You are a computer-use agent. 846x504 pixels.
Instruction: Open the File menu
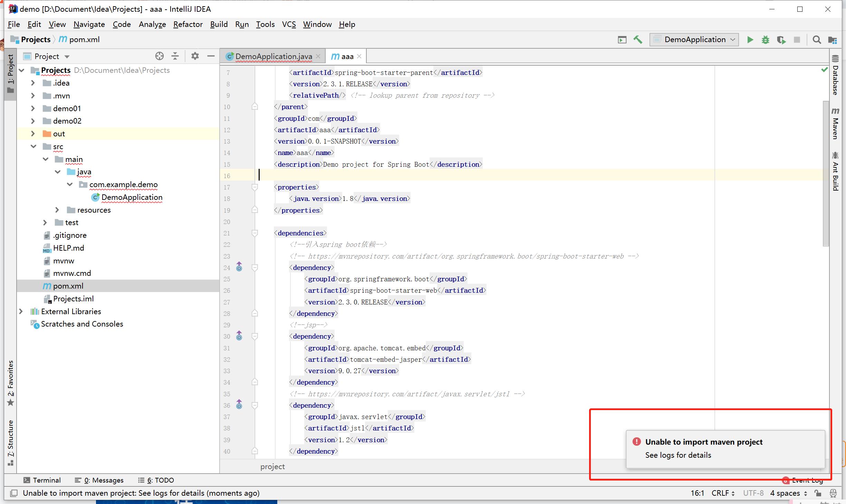(x=14, y=24)
